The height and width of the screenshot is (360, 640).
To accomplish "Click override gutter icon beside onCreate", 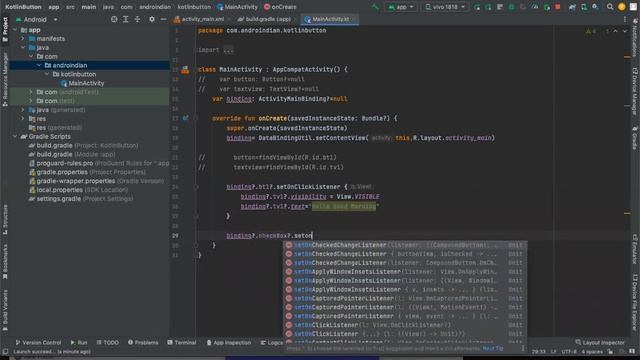I will tap(185, 118).
